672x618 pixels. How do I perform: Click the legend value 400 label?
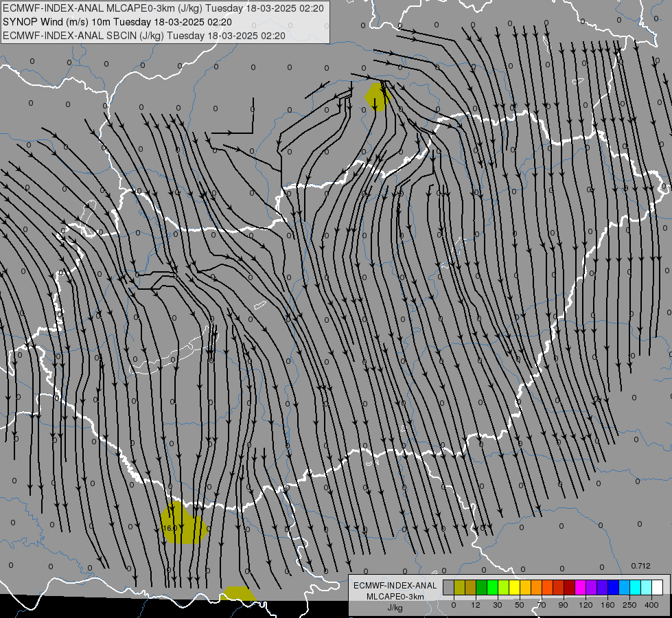coord(651,605)
